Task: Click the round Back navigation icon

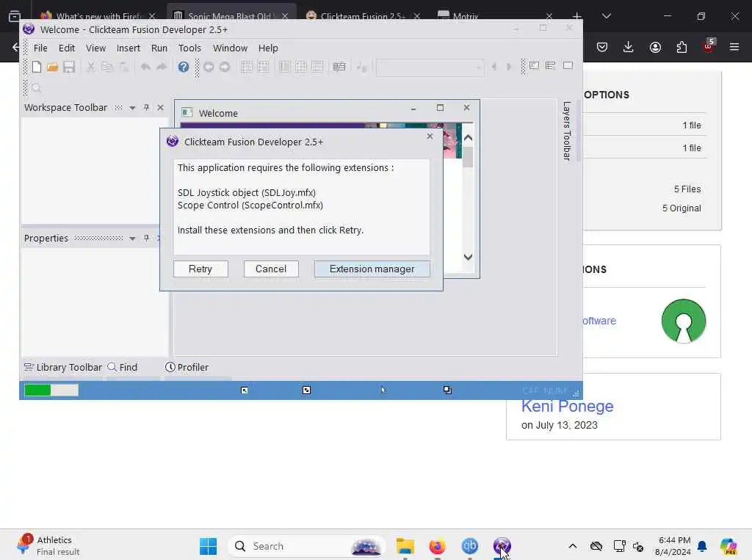Action: coord(209,67)
